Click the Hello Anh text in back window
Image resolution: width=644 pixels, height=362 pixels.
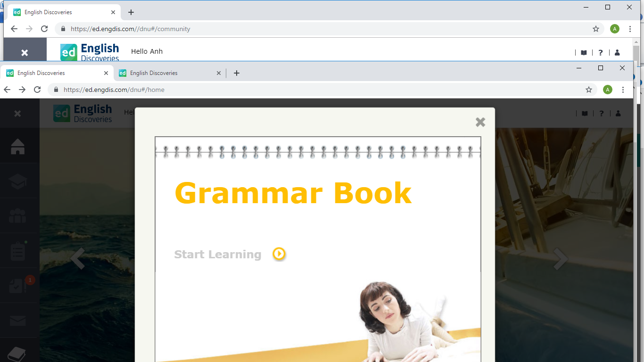[x=147, y=51]
